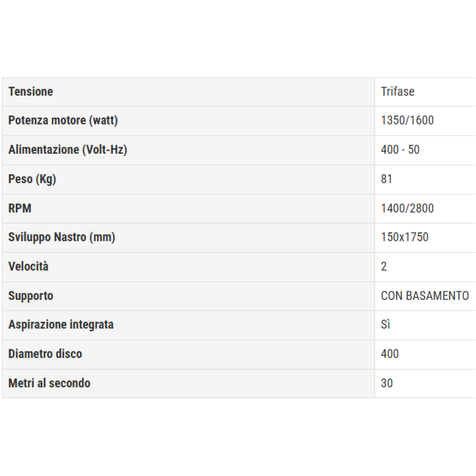Select the 400 - 50 value
Viewport: 476px width, 476px height.
(x=400, y=150)
